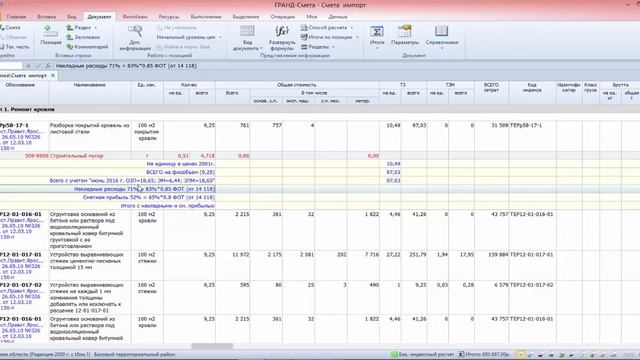
Task: Click the index code ТЕРр58-17-1 cell
Action: (x=526, y=125)
